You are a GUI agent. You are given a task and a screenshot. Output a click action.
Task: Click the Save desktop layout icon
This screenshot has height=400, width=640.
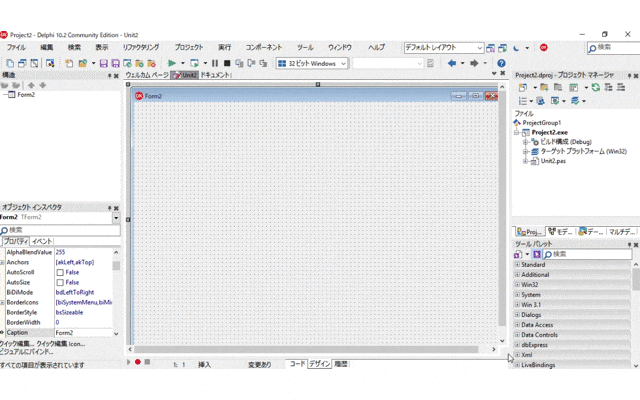[490, 48]
